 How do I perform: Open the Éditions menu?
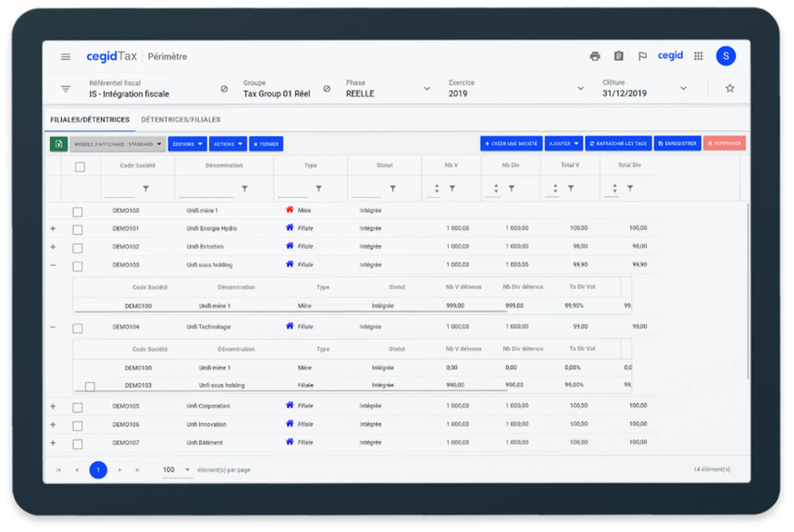(x=187, y=144)
